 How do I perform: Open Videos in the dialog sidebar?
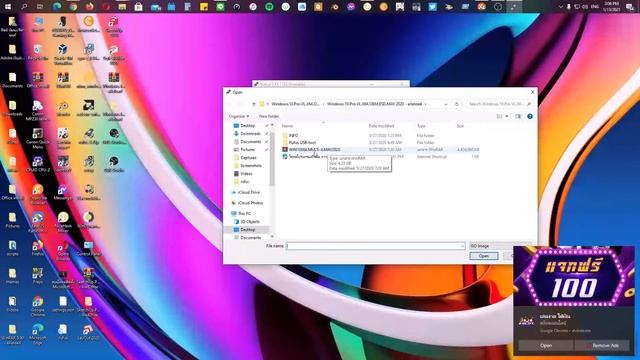(x=246, y=173)
